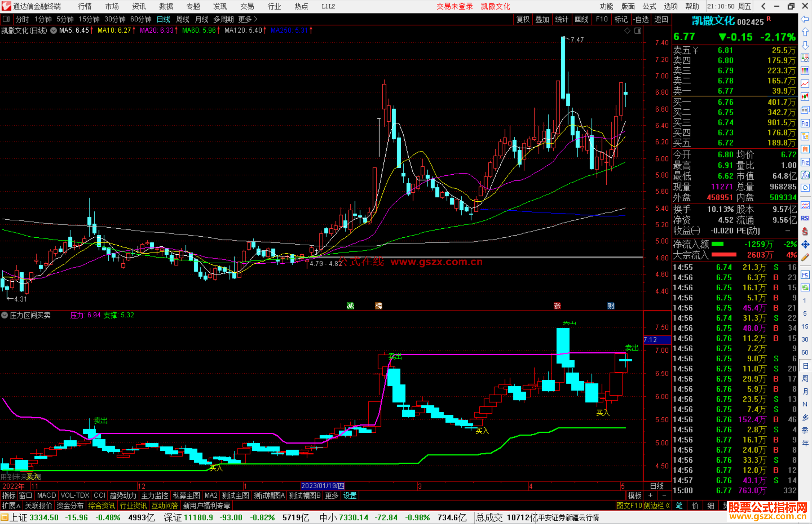Click the RSI indicator sidebar icon
812x524 pixels.
click(805, 218)
